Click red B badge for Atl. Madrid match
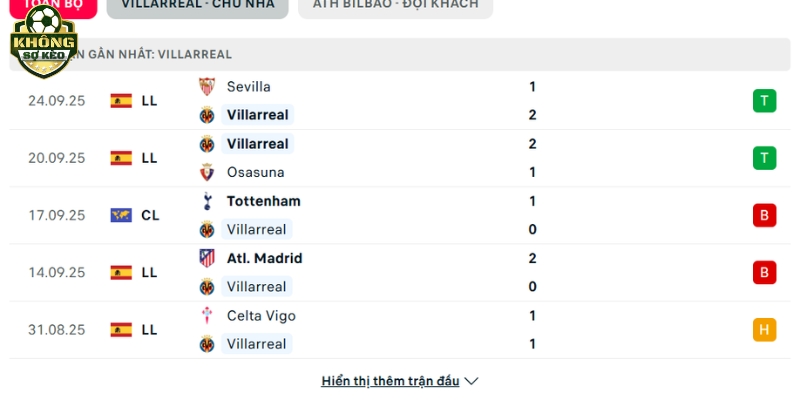The image size is (800, 400). click(764, 272)
